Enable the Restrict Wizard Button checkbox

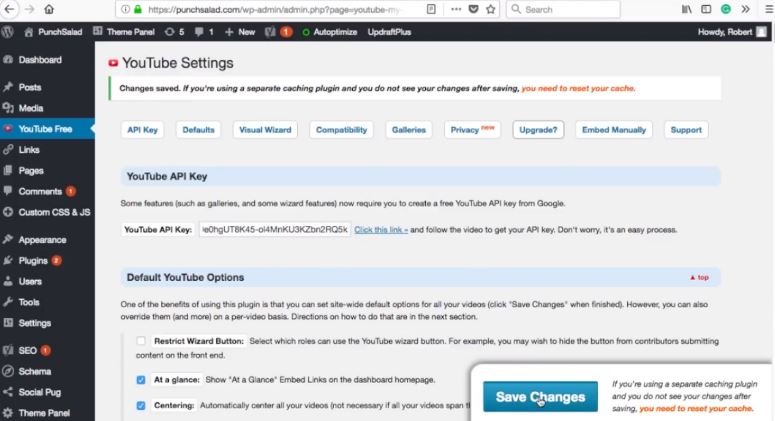(x=141, y=341)
